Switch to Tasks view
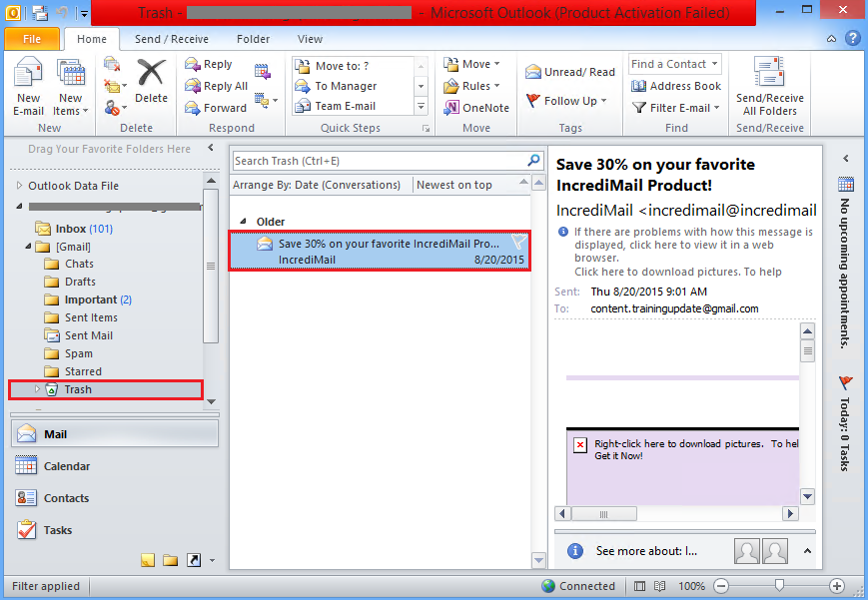 pyautogui.click(x=115, y=530)
